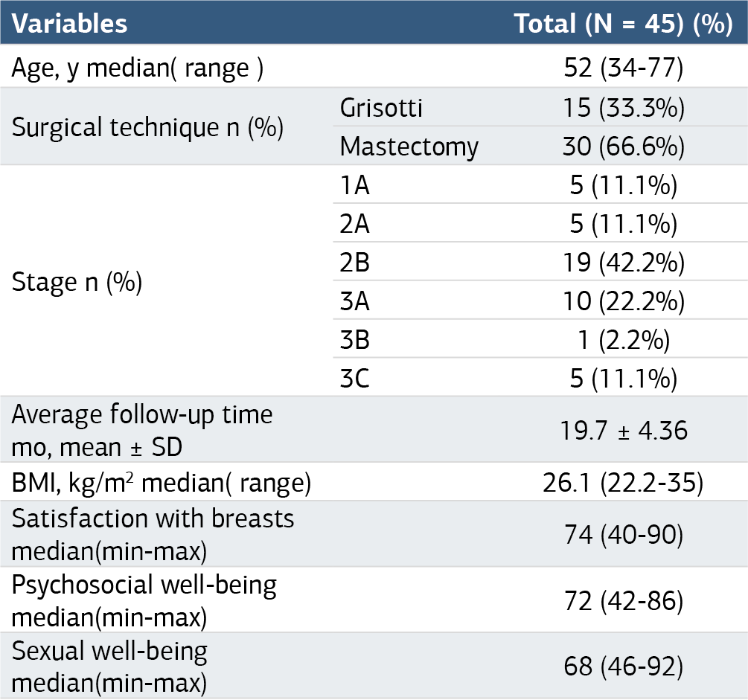Click the Total (N = 45) (%) header
The image size is (748, 700).
(623, 23)
